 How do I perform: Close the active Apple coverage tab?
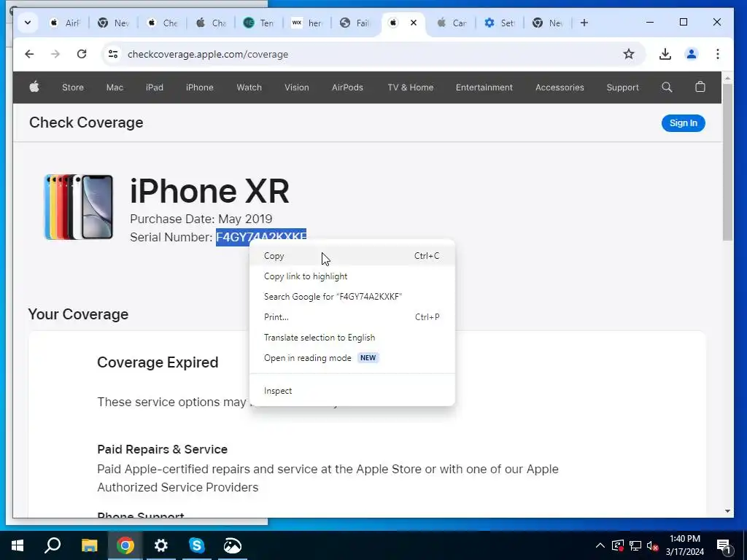tap(414, 23)
